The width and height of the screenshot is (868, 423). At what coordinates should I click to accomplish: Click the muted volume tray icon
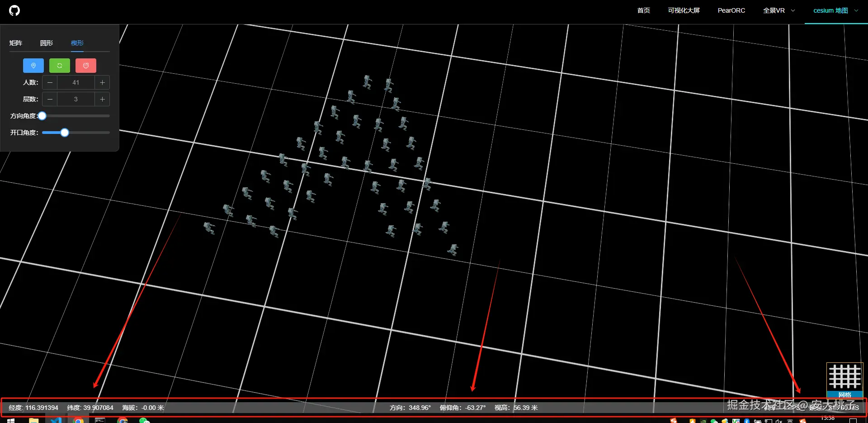(779, 421)
